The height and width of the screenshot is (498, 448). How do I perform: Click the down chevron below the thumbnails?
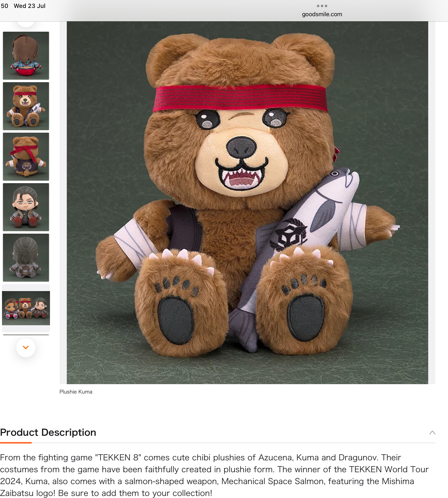(x=26, y=348)
